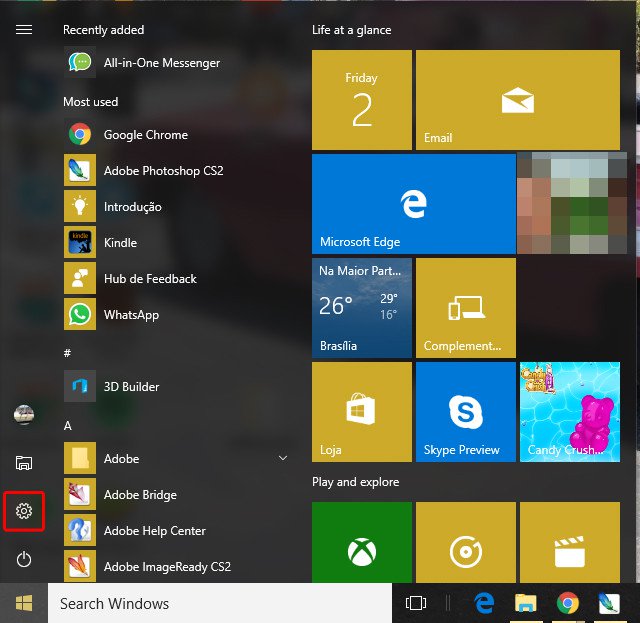This screenshot has height=623, width=640.
Task: Click the # section letter header
Action: click(67, 352)
